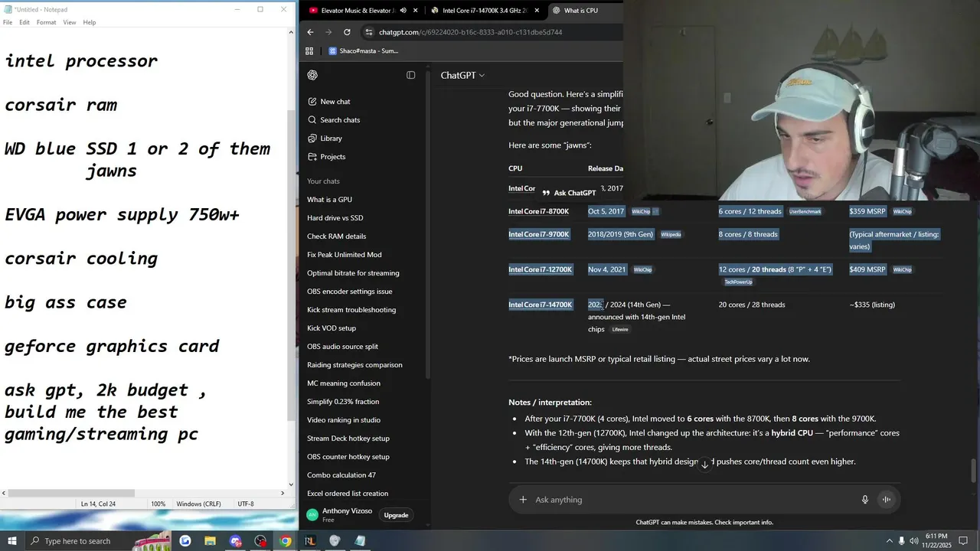Open Wikipedia source for i7-9700K
Image resolution: width=980 pixels, height=551 pixels.
point(671,234)
